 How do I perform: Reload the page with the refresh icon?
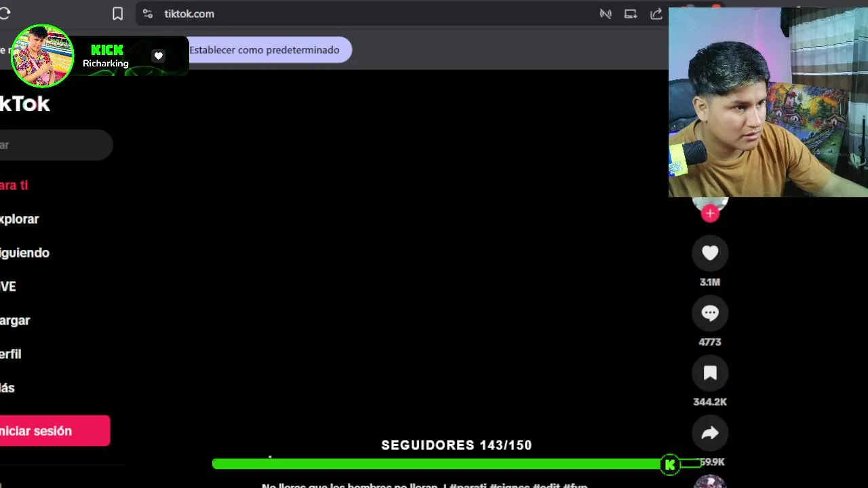[x=4, y=14]
